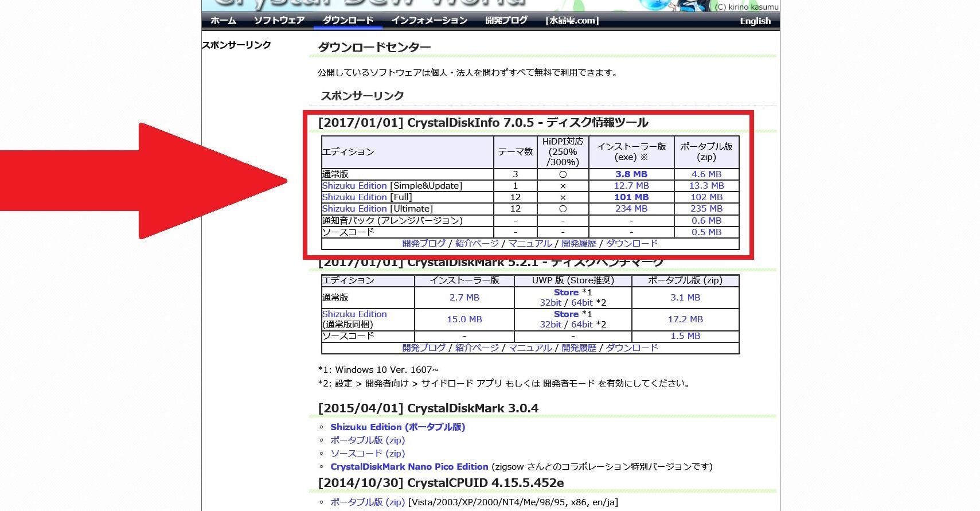The width and height of the screenshot is (980, 511).
Task: Download ポータブル版 (zip) under CrystalDiskMark 3.0.4
Action: (x=368, y=440)
